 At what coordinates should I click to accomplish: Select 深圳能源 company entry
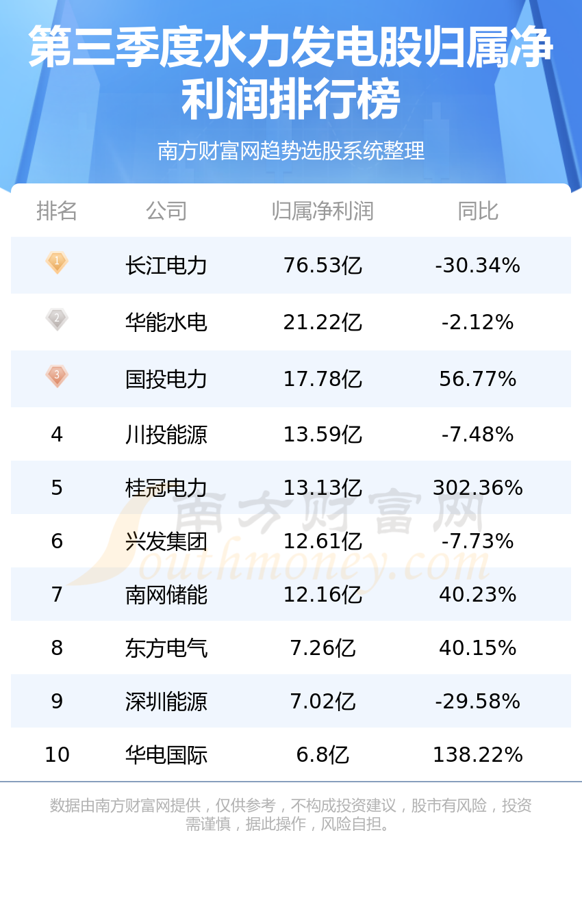pos(166,702)
